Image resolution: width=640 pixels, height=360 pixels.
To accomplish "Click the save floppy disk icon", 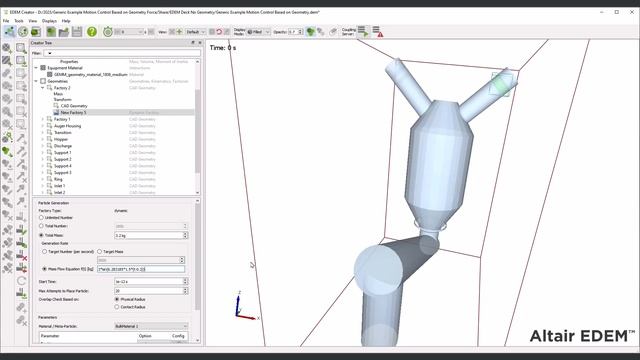I will (x=77, y=31).
